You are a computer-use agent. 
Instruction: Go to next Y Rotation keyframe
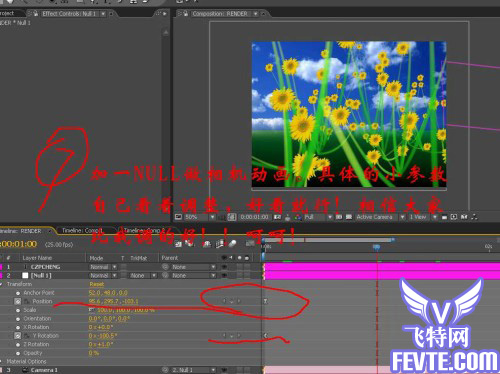tap(239, 336)
